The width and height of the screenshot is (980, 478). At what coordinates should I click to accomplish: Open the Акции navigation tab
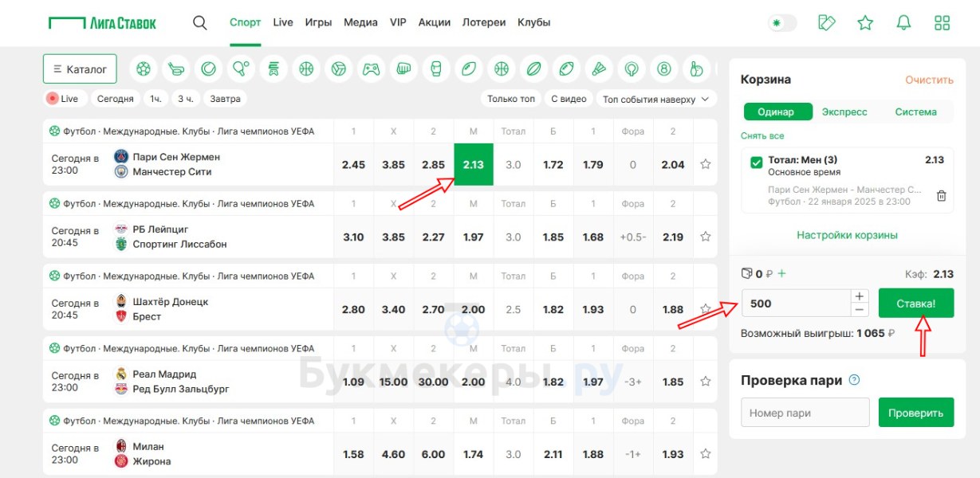pos(435,22)
